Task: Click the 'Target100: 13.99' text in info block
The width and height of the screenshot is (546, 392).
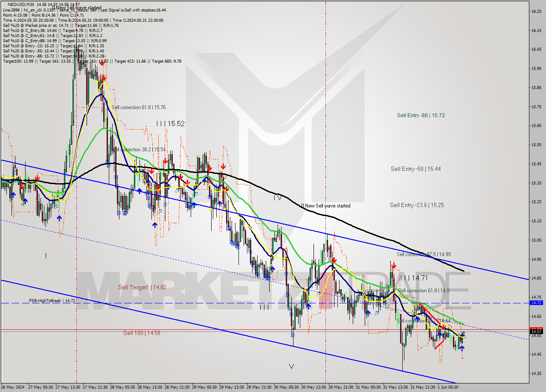Action: [19, 61]
